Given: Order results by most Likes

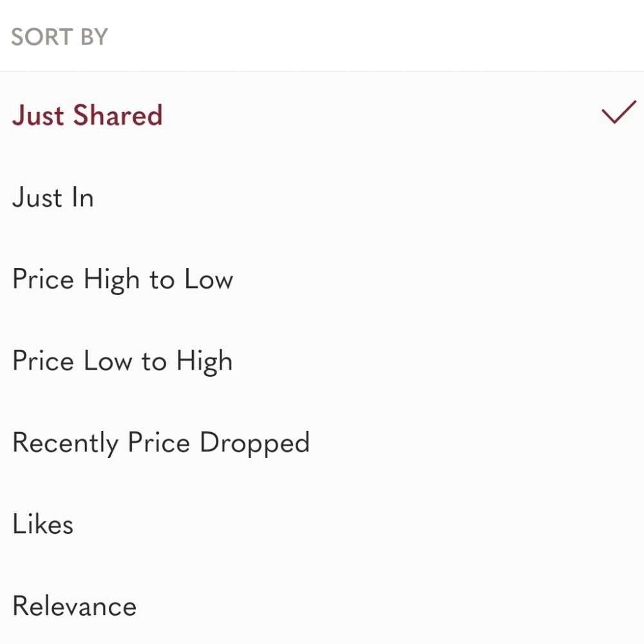Looking at the screenshot, I should pyautogui.click(x=322, y=524).
